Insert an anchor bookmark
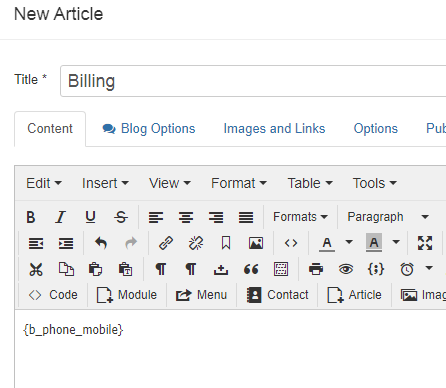Screen dimensions: 446x388 (x=226, y=243)
